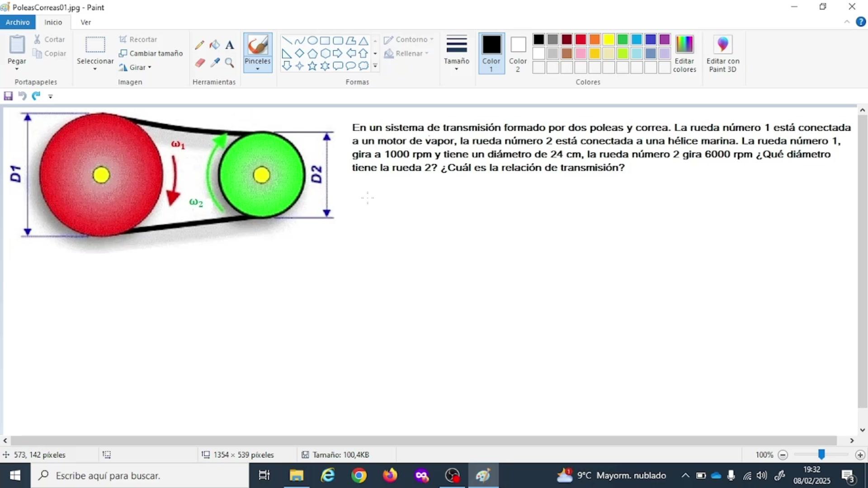
Task: Pick the Fill with color bucket tool
Action: click(x=215, y=45)
